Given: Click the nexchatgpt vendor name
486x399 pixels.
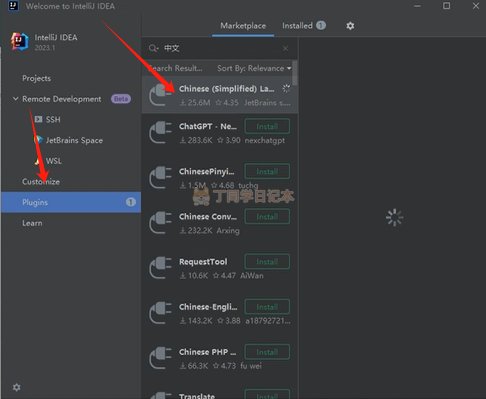Looking at the screenshot, I should 265,140.
